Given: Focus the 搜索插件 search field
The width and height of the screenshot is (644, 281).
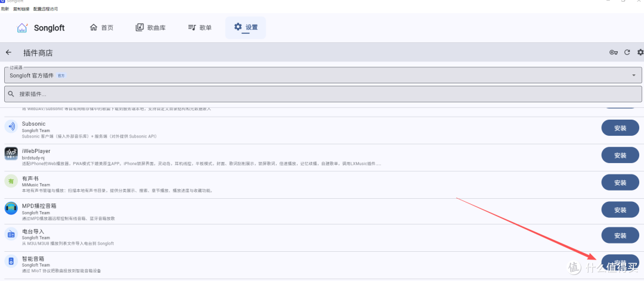Looking at the screenshot, I should point(323,94).
